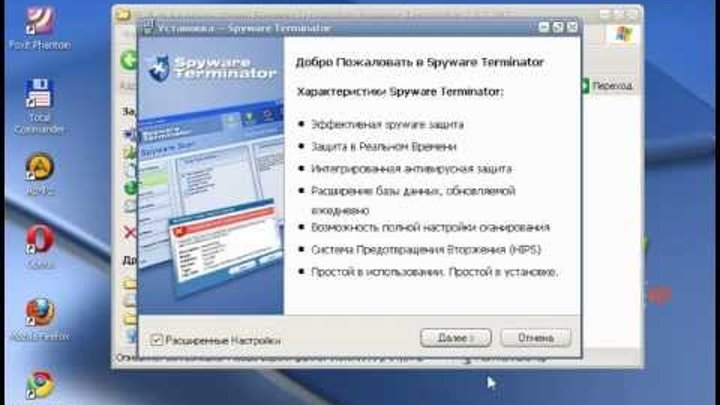Image resolution: width=720 pixels, height=405 pixels.
Task: Click the green Back arrow in Explorer window
Action: point(129,61)
